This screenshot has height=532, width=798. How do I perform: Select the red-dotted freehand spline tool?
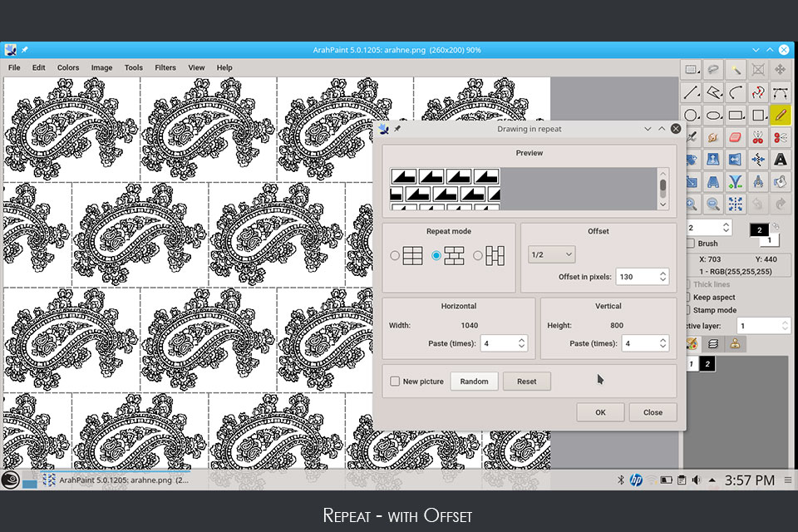(x=758, y=92)
